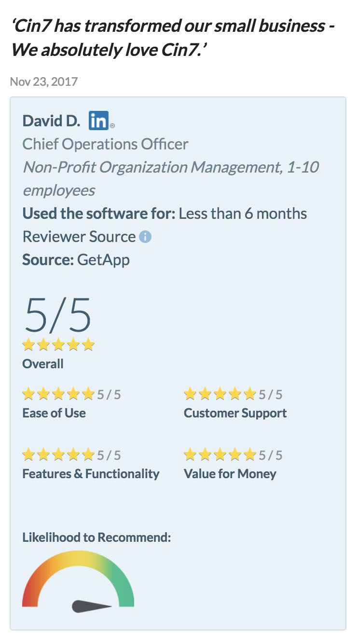Select the Likelihood to Recommend gauge arc
This screenshot has height=644, width=358.
78,578
